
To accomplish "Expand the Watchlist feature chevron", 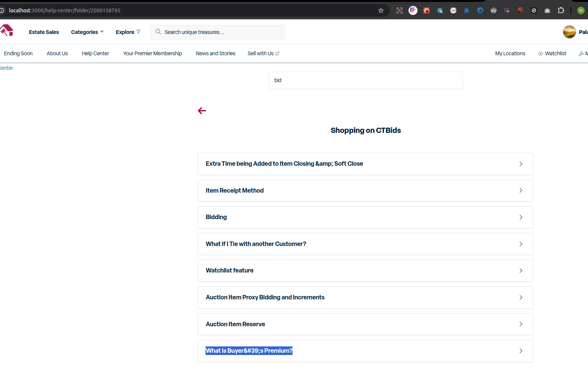I will coord(521,271).
